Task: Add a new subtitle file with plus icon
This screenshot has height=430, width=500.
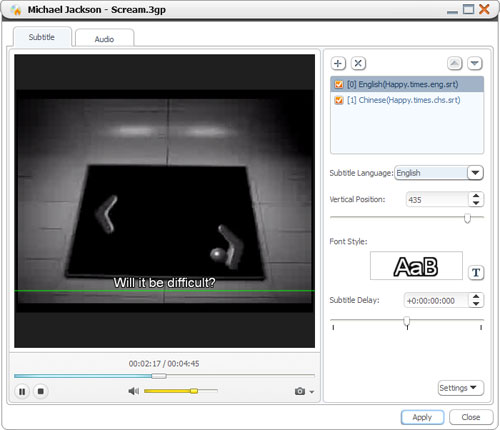Action: 338,63
